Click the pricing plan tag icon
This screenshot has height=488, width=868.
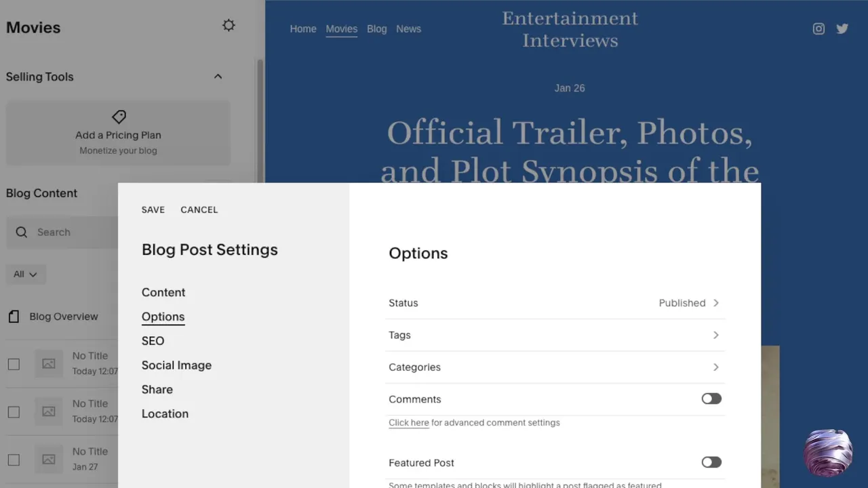point(119,117)
